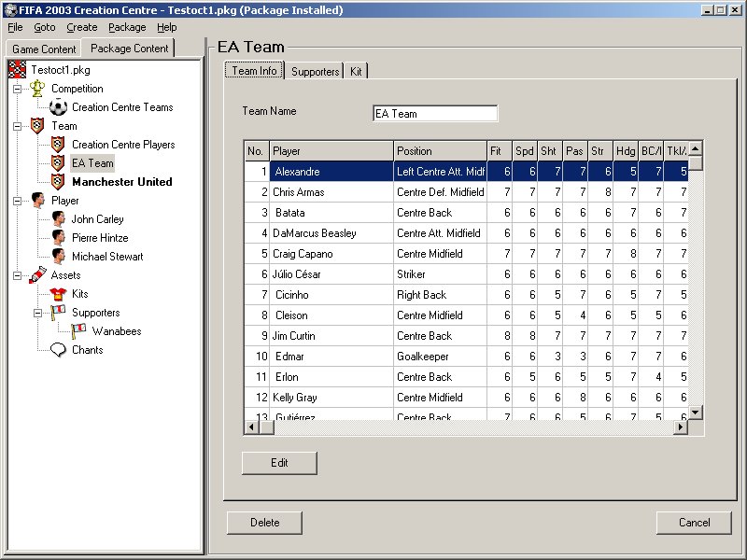Click the flag icon next to Wanabees
Image resolution: width=747 pixels, height=560 pixels.
[78, 331]
